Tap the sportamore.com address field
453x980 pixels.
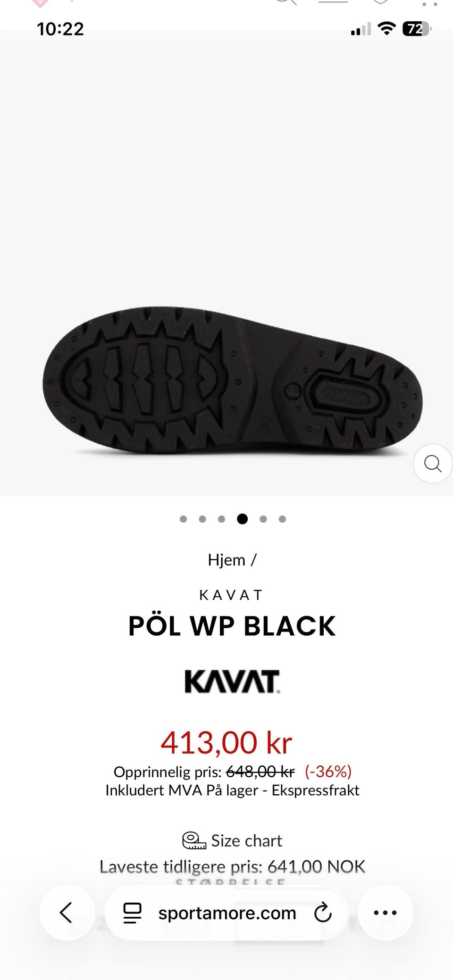[226, 913]
